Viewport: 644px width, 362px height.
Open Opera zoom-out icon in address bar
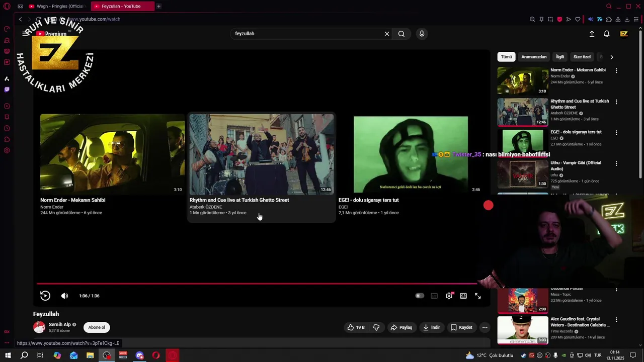pyautogui.click(x=532, y=20)
